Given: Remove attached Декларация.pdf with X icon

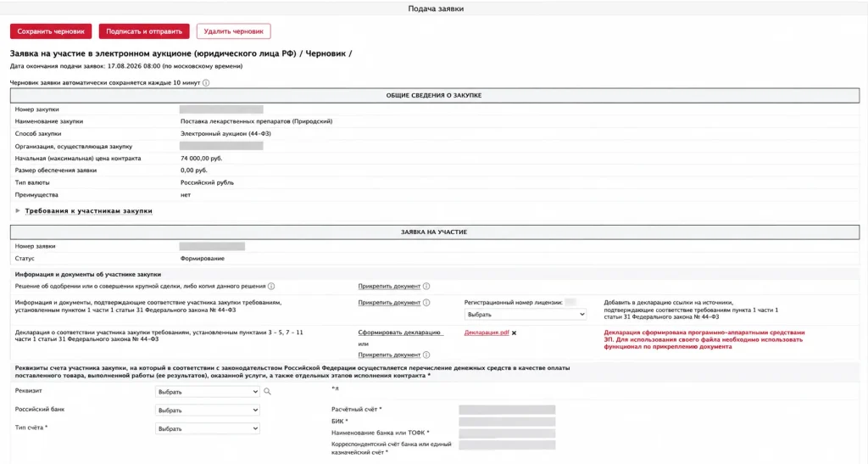Looking at the screenshot, I should tap(515, 333).
